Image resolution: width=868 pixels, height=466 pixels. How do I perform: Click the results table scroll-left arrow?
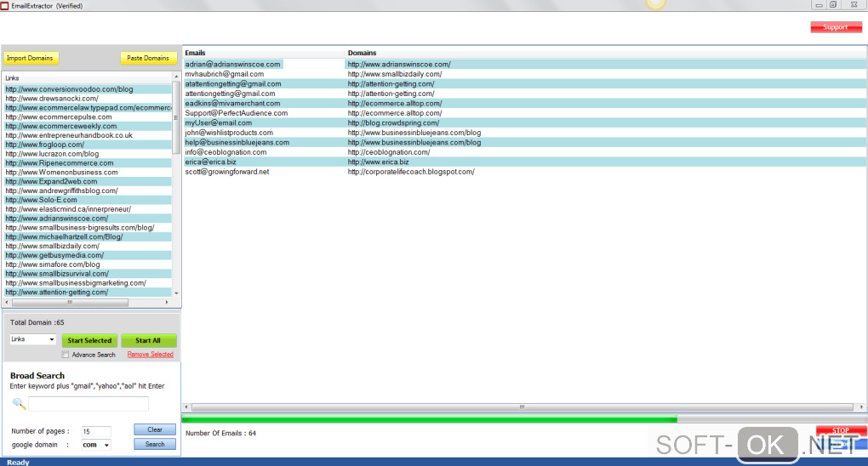186,406
